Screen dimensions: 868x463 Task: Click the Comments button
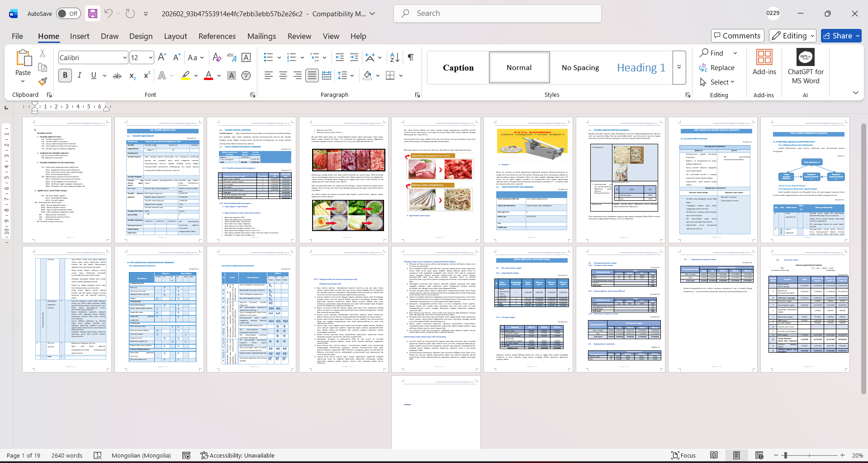737,36
